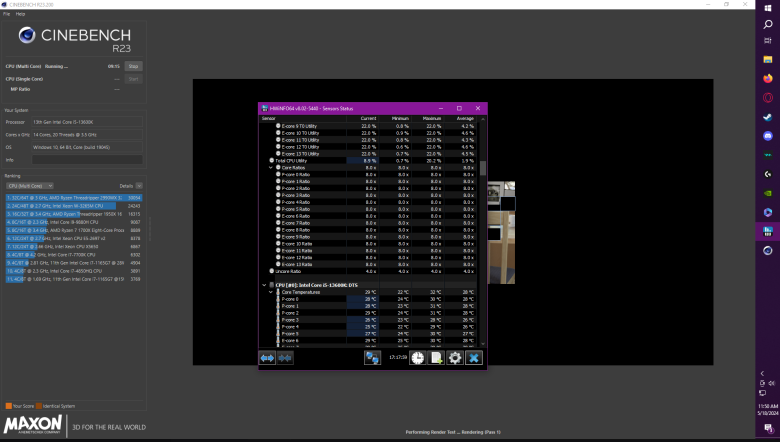Open Steam from the taskbar
Image resolution: width=780 pixels, height=442 pixels.
[x=768, y=117]
